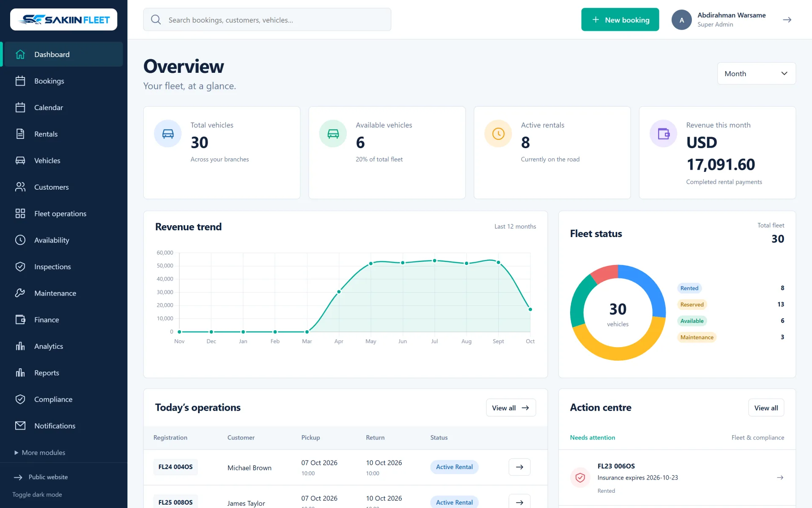Switch to the Needs attention tab
The width and height of the screenshot is (812, 508).
(x=593, y=437)
